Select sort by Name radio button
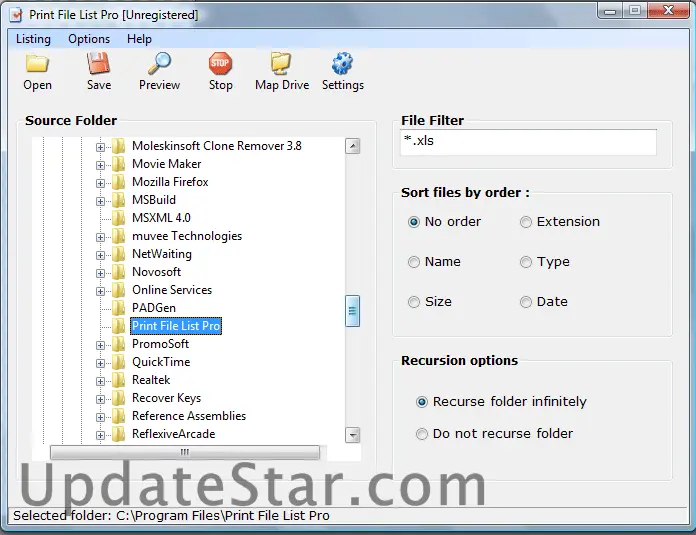This screenshot has width=696, height=535. click(414, 262)
